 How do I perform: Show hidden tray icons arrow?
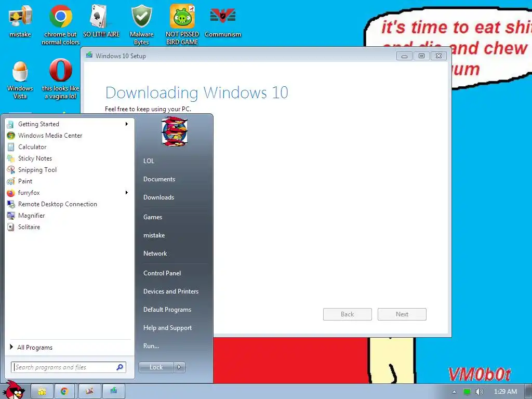click(x=454, y=392)
